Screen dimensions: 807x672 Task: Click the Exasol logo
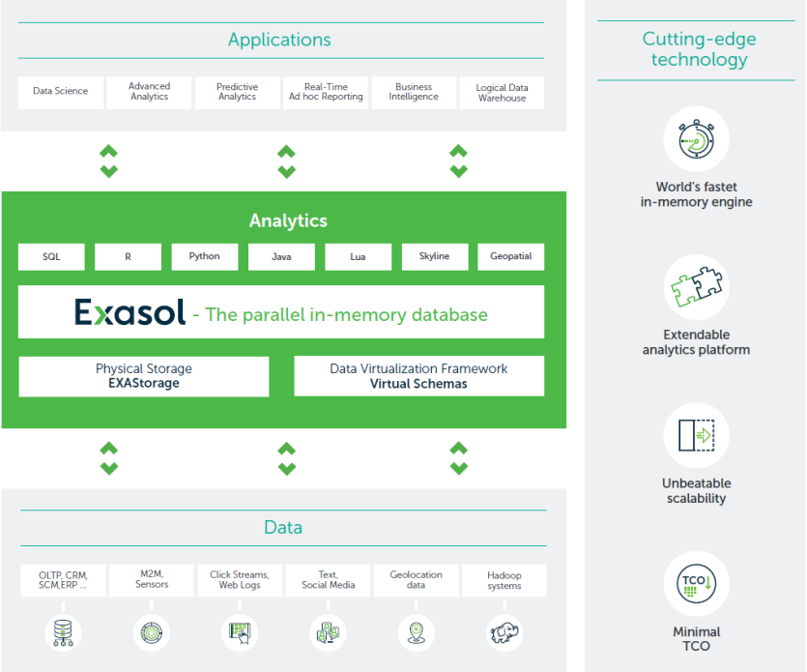click(130, 312)
